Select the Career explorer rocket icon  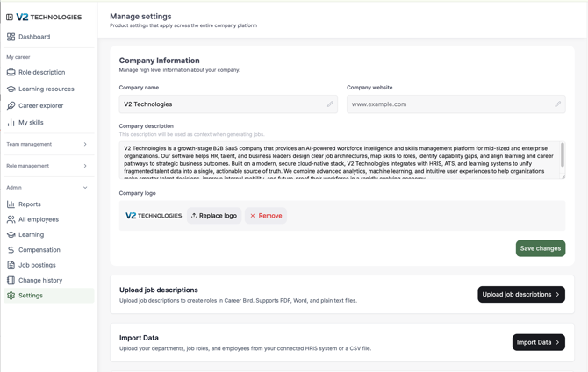11,106
